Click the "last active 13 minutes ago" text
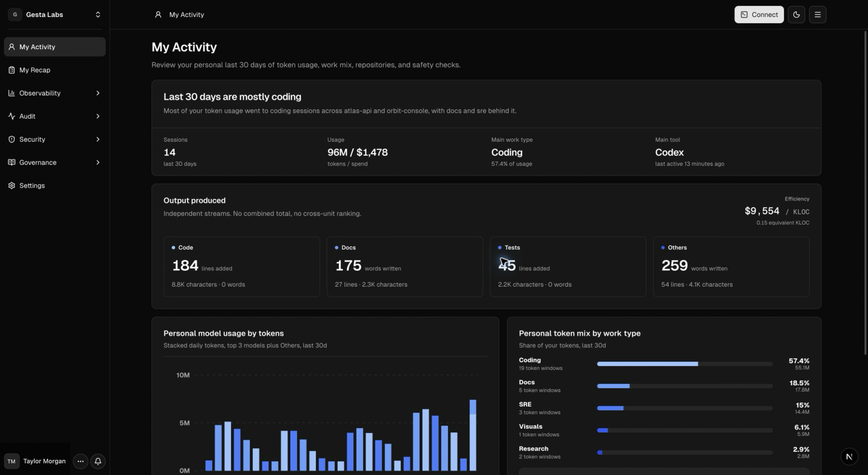 [690, 164]
